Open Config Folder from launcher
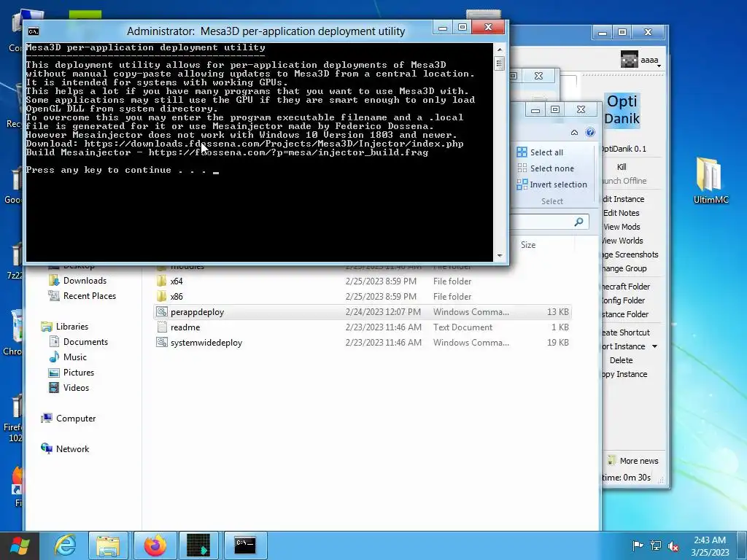 point(623,300)
